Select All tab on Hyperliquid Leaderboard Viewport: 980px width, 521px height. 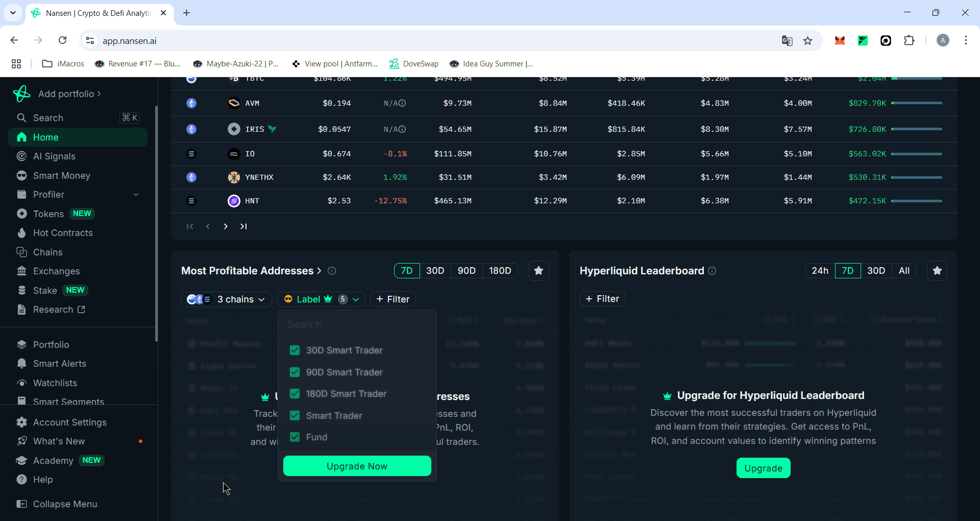[904, 271]
